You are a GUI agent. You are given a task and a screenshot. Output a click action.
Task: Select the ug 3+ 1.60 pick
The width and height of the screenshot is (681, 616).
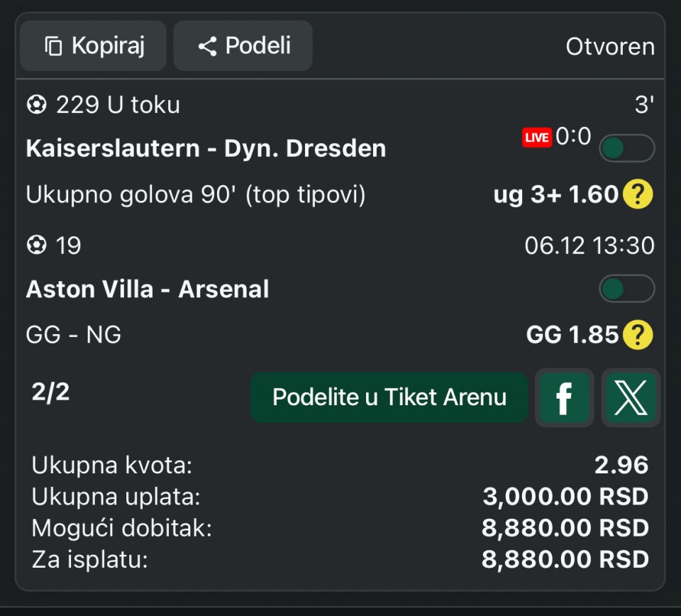click(556, 195)
